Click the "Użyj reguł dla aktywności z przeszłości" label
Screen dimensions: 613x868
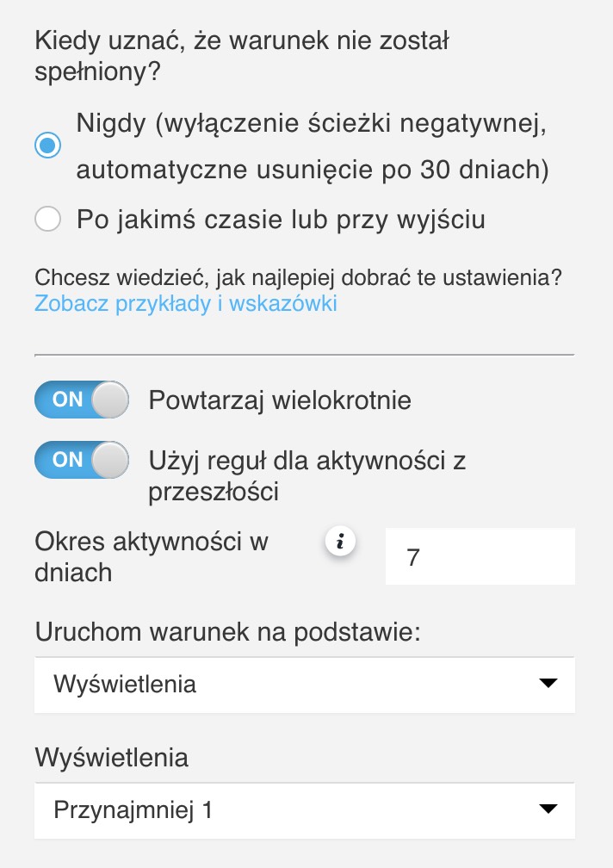[x=306, y=475]
